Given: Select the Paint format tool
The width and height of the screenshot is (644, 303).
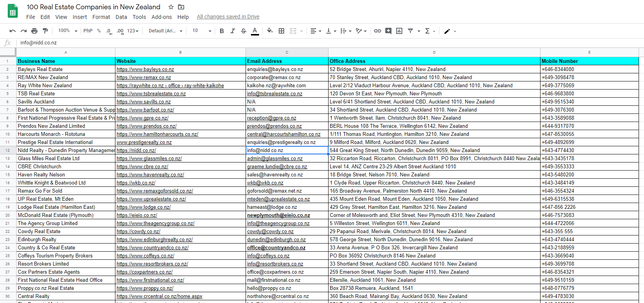Looking at the screenshot, I should (45, 31).
